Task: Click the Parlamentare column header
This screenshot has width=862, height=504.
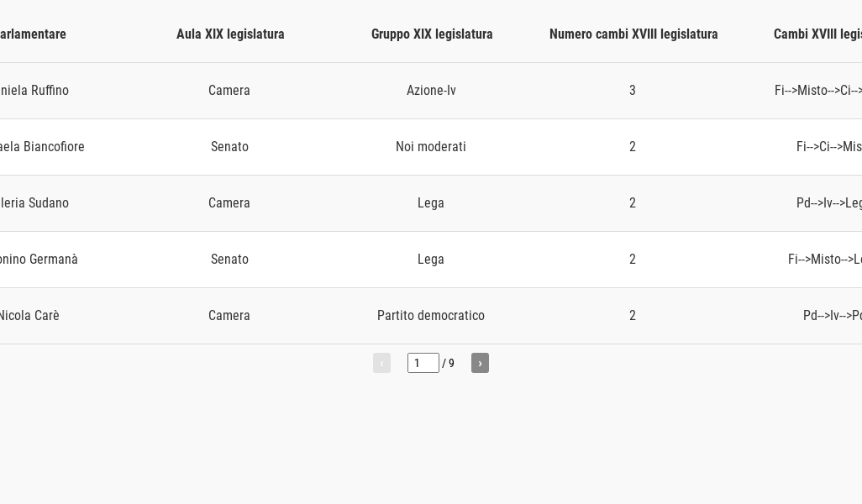Action: pyautogui.click(x=33, y=34)
